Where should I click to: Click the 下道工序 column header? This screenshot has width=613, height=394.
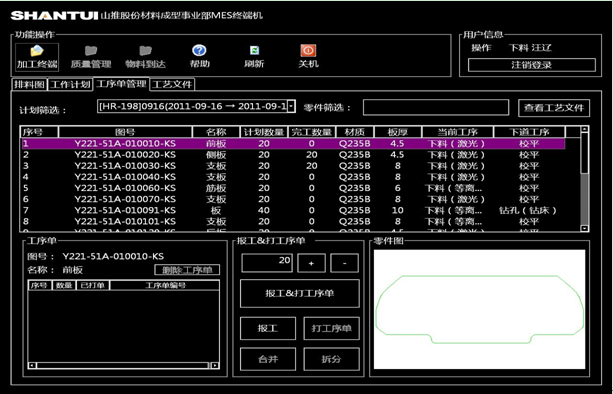point(529,132)
